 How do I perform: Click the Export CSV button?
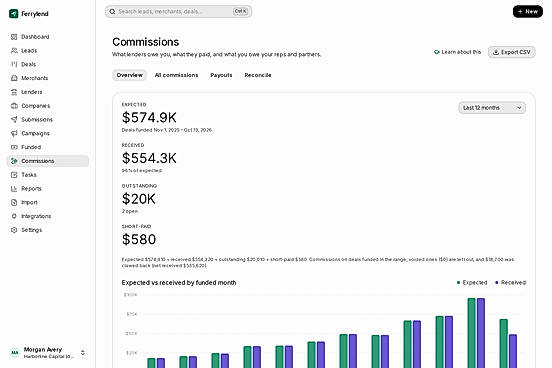coord(512,52)
